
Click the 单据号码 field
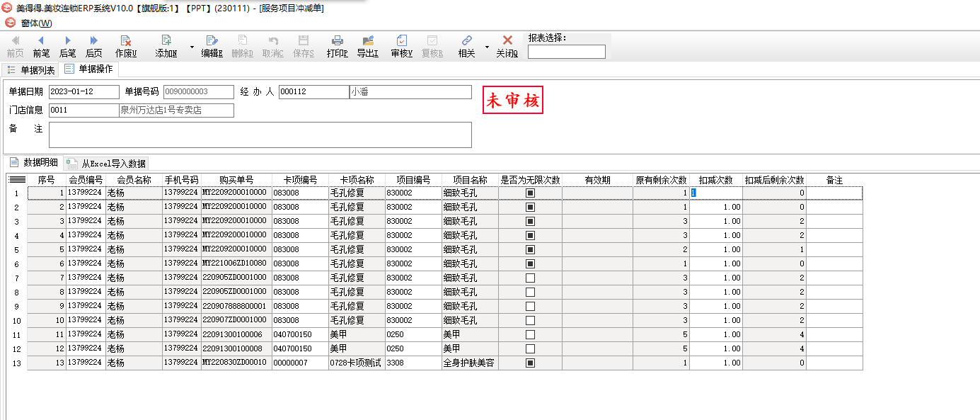[x=198, y=92]
